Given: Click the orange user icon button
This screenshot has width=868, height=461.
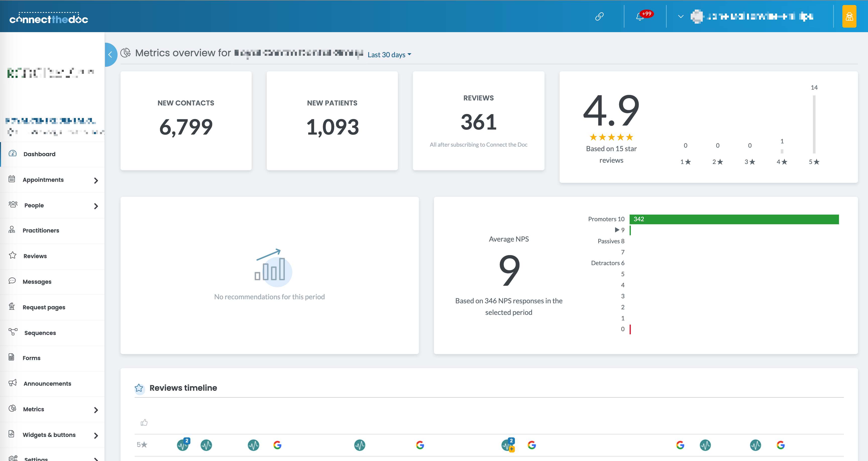Looking at the screenshot, I should [849, 16].
